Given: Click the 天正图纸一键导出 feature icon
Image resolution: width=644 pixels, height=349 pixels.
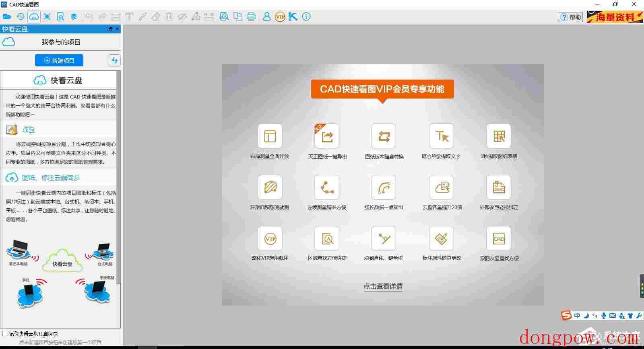Looking at the screenshot, I should coord(327,136).
